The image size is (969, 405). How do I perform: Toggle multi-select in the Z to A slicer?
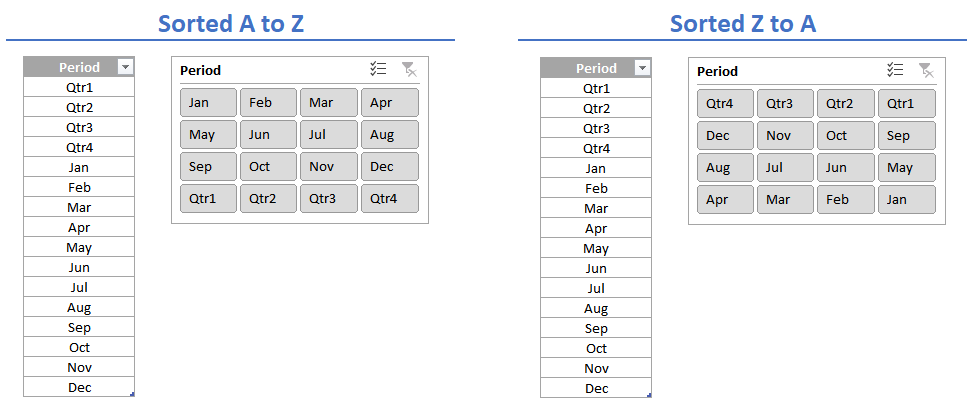895,70
